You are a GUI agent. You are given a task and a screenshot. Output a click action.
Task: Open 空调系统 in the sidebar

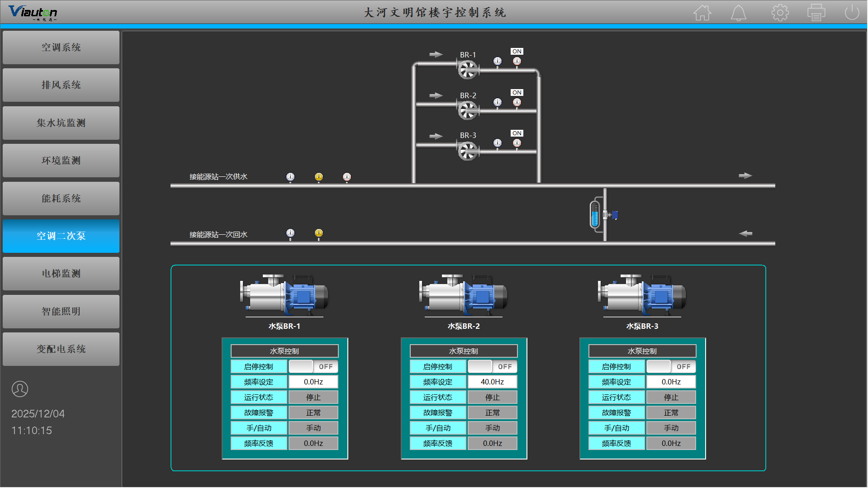[x=61, y=47]
